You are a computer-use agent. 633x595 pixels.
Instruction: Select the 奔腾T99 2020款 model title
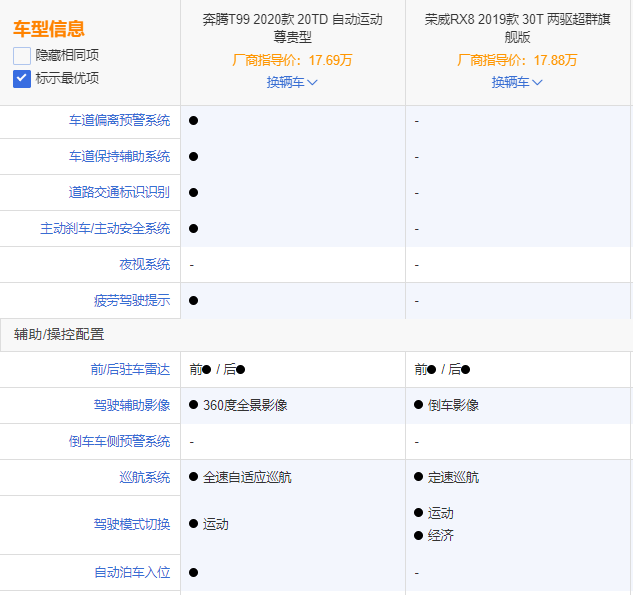[293, 28]
